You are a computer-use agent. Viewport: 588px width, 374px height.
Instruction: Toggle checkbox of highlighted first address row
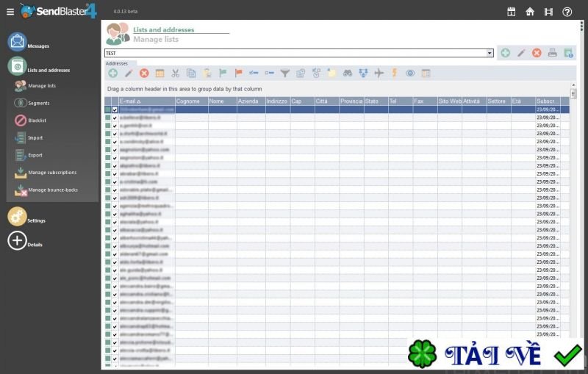(x=115, y=109)
